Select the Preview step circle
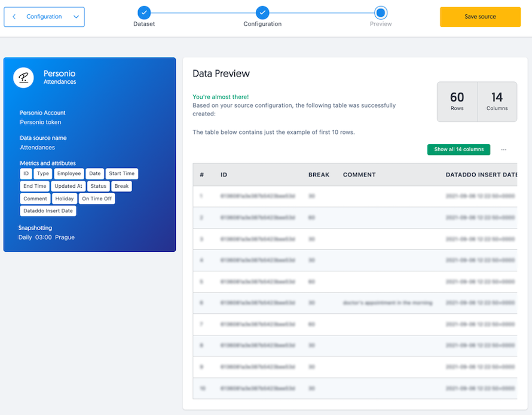Image resolution: width=532 pixels, height=415 pixels. [381, 13]
